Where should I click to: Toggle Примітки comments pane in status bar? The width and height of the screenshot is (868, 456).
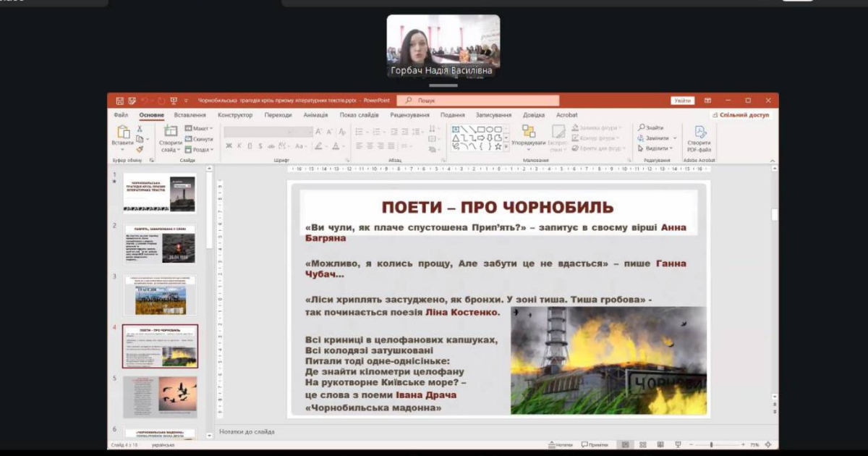point(595,444)
